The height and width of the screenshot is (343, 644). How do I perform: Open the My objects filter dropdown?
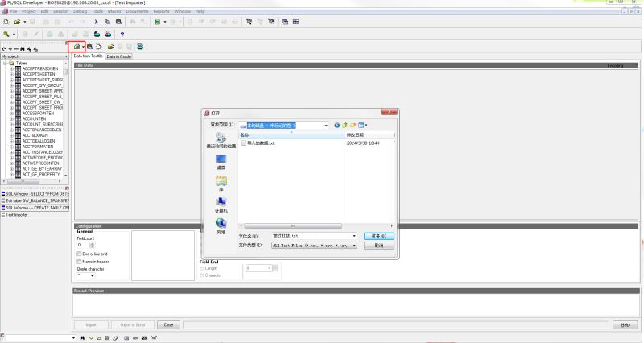point(66,56)
